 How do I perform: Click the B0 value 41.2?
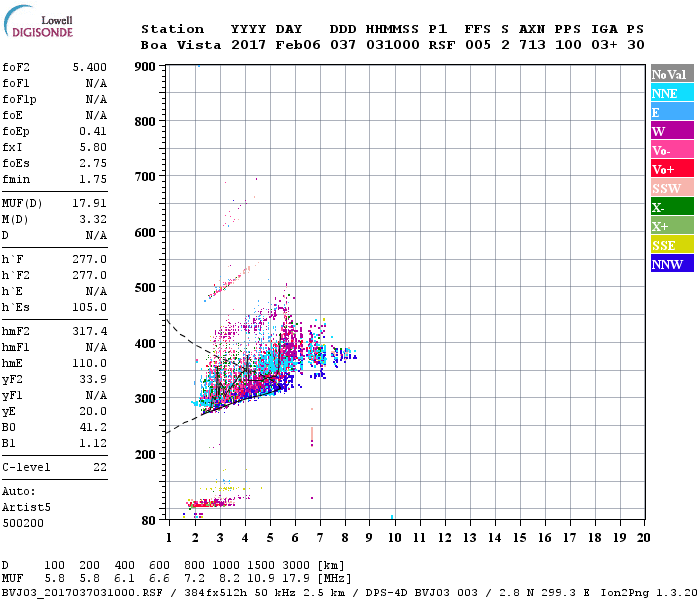tap(93, 427)
